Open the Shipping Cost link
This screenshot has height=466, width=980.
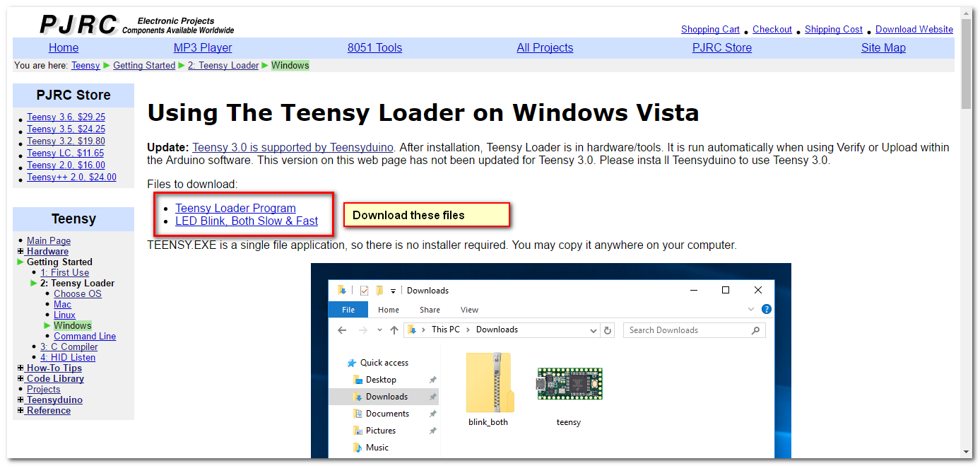click(834, 29)
